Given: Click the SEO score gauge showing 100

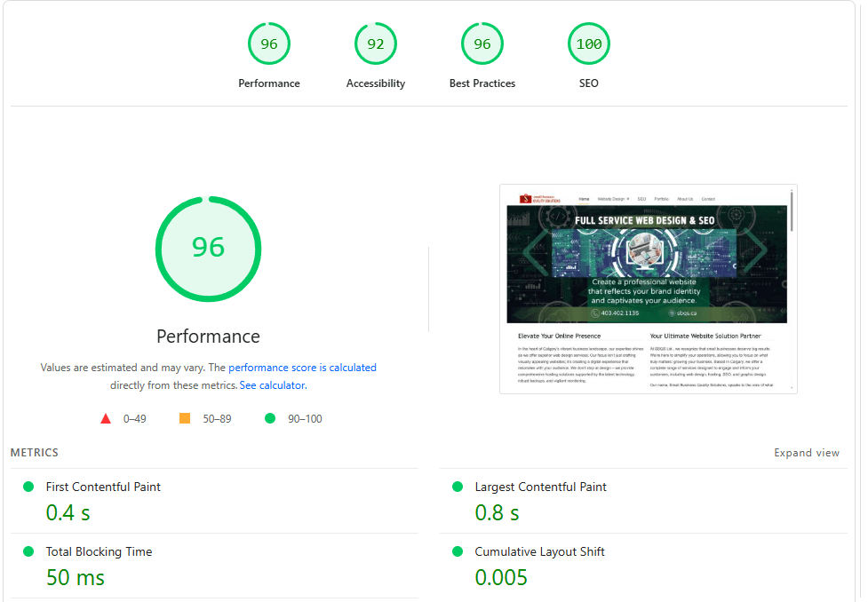Looking at the screenshot, I should click(x=588, y=44).
